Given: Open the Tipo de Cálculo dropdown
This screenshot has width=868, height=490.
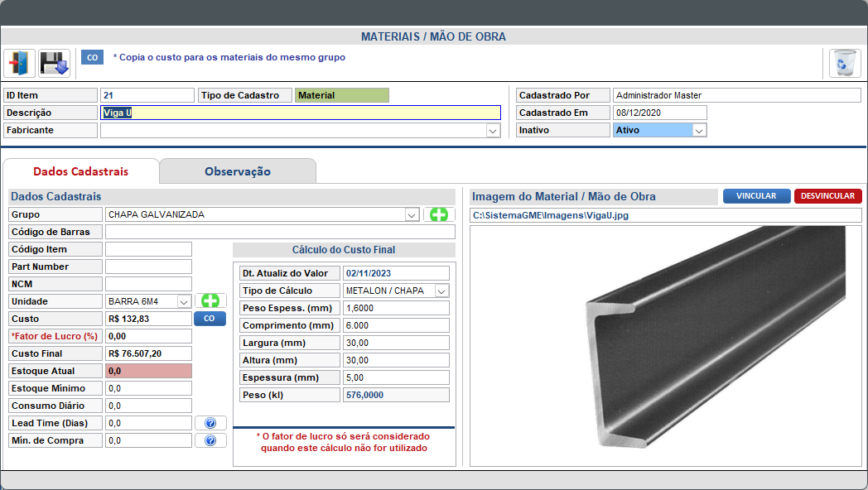Looking at the screenshot, I should point(441,291).
